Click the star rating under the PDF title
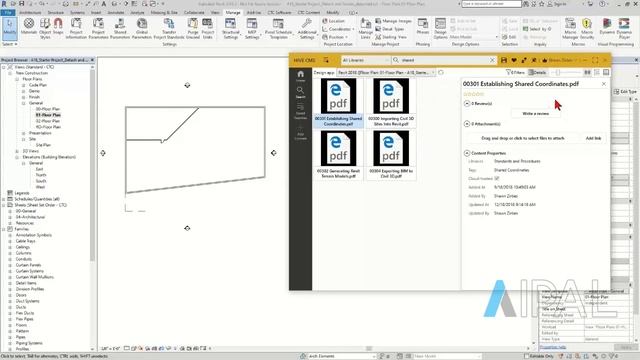The height and width of the screenshot is (360, 640). [473, 94]
